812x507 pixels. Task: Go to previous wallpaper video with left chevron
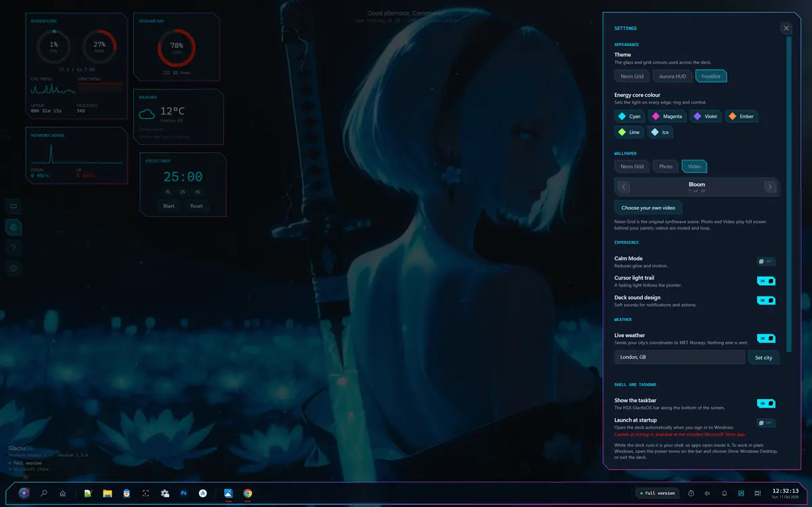click(x=623, y=187)
